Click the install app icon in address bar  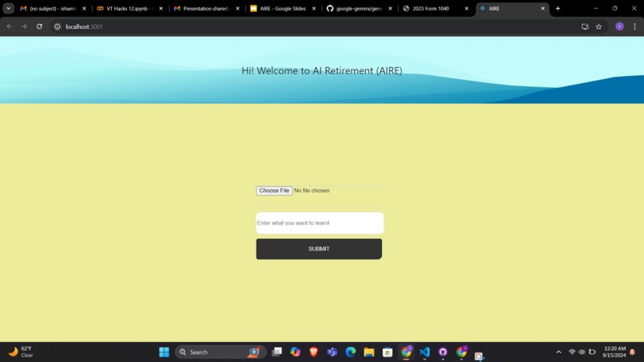(585, 26)
